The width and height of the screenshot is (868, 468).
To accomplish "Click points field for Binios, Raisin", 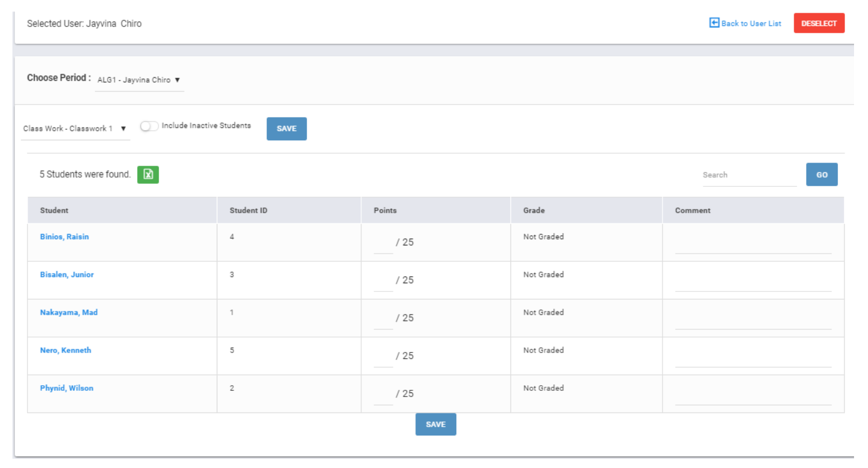I will [383, 244].
